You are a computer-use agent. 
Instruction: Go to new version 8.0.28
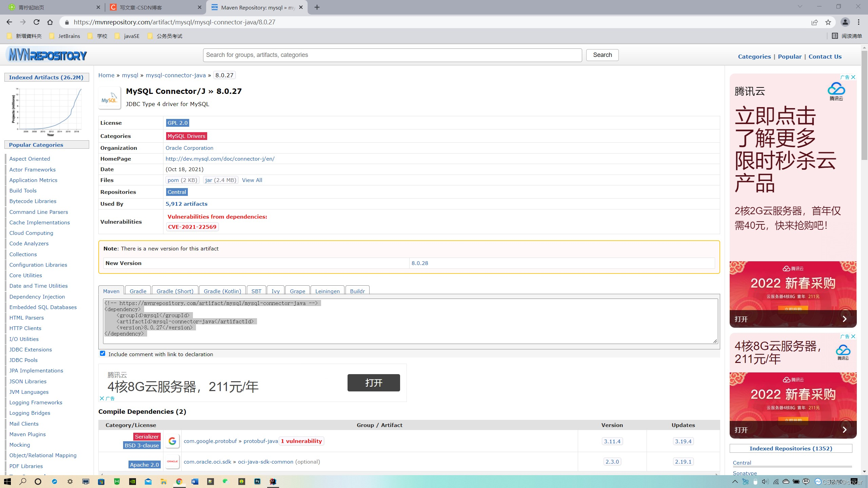(x=420, y=263)
